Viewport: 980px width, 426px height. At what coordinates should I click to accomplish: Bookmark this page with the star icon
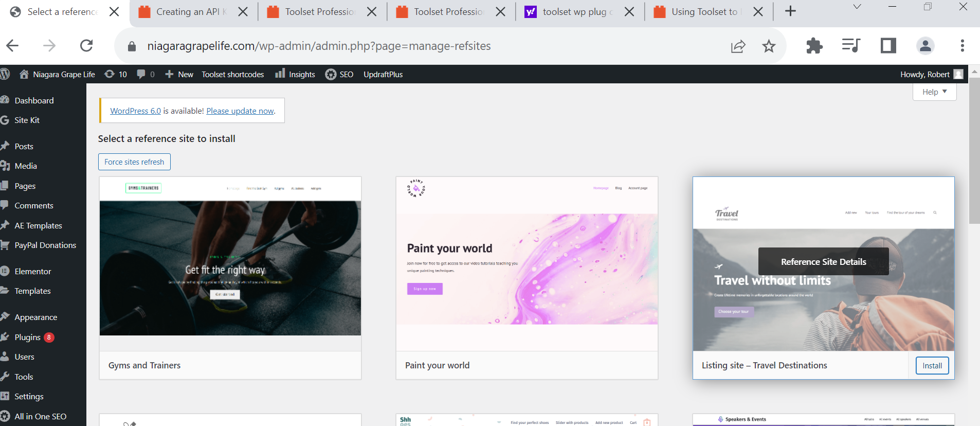(x=769, y=46)
